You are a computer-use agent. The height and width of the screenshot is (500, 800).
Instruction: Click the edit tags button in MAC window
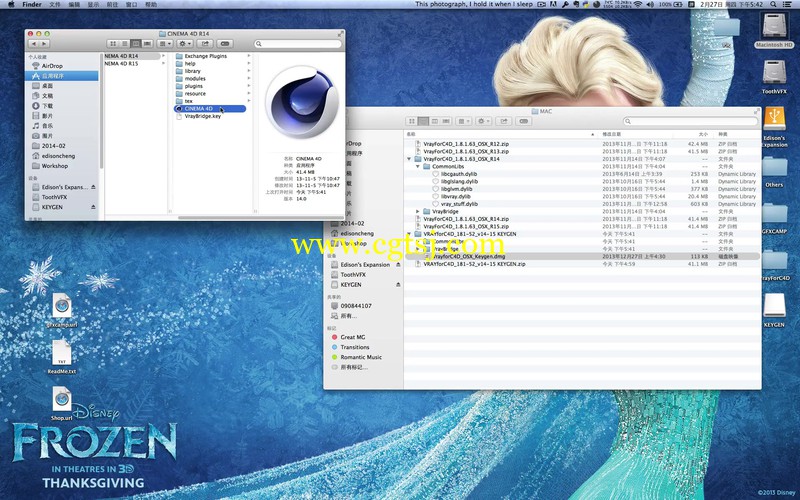[x=523, y=121]
